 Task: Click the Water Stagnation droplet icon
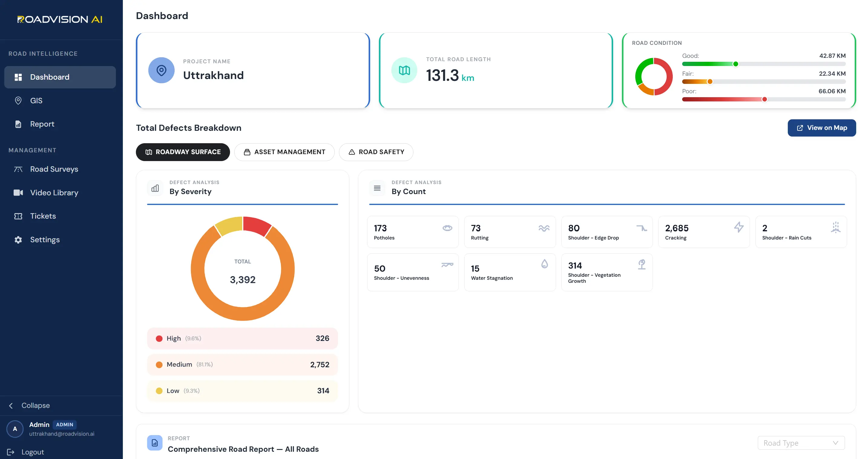point(544,264)
